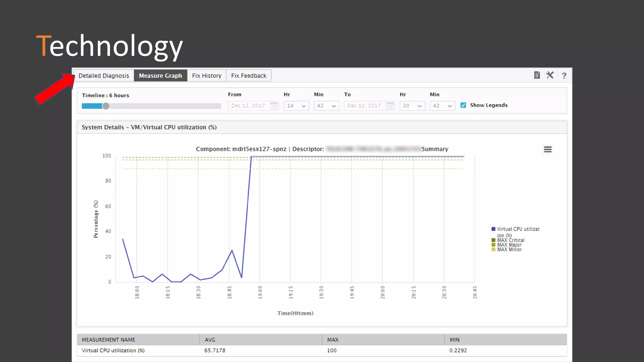Viewport: 644px width, 362px height.
Task: Toggle MAX Minor legend entry
Action: 509,250
